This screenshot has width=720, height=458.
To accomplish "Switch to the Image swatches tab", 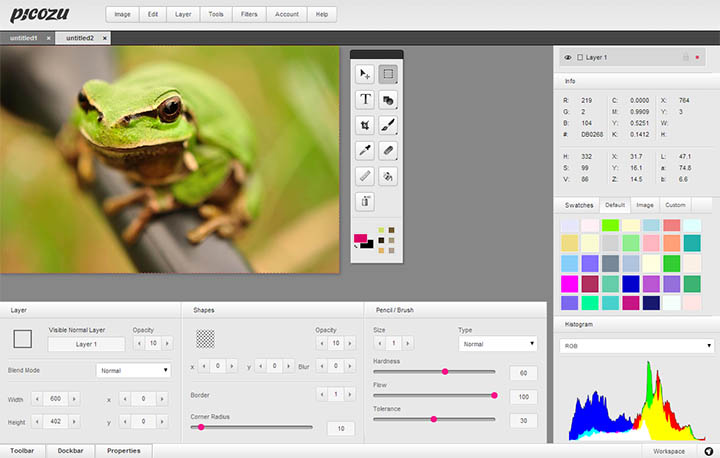I will (x=645, y=205).
